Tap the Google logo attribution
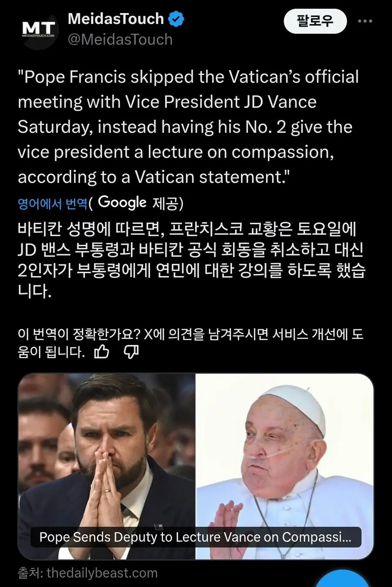Viewport: 392px width, 587px height. click(122, 202)
